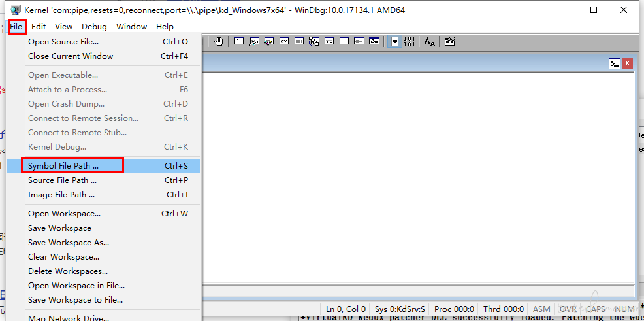Open the Command window toolbar icon
Screen dimensions: 644x321
(239, 41)
